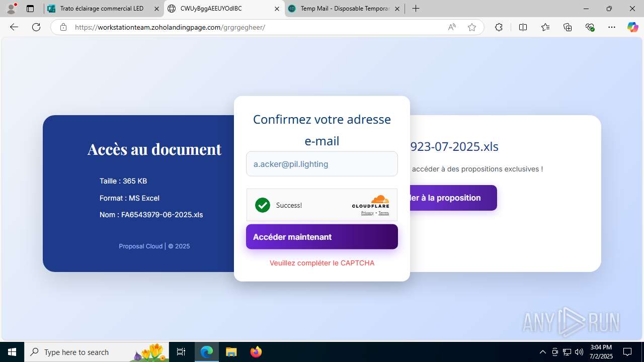Viewport: 644px width, 362px height.
Task: Click the Cloudflare logo
Action: click(x=370, y=202)
